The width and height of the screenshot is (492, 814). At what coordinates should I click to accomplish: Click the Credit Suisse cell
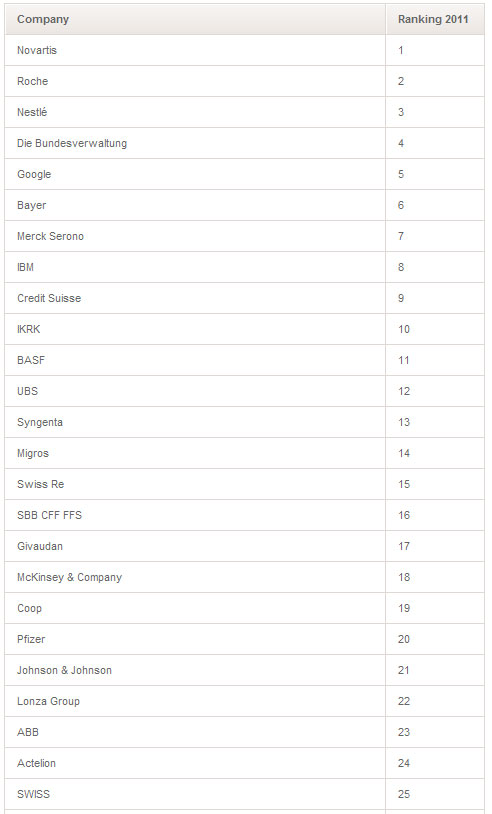[x=195, y=298]
